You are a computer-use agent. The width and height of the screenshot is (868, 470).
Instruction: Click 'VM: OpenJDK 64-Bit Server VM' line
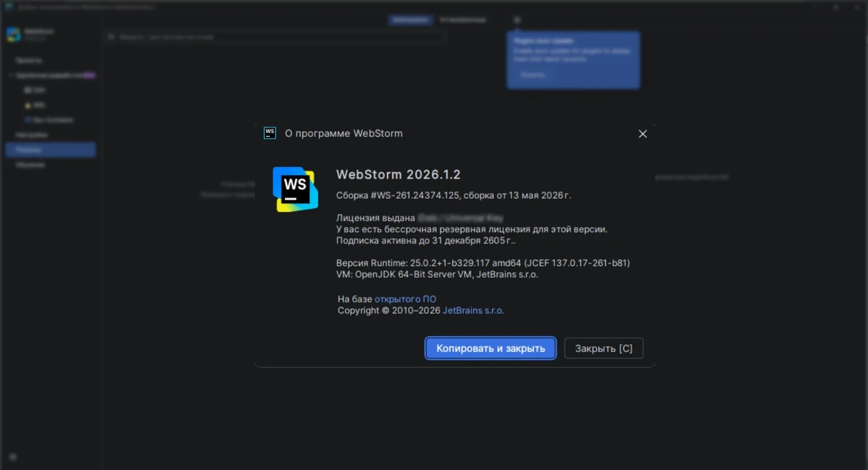(x=437, y=275)
